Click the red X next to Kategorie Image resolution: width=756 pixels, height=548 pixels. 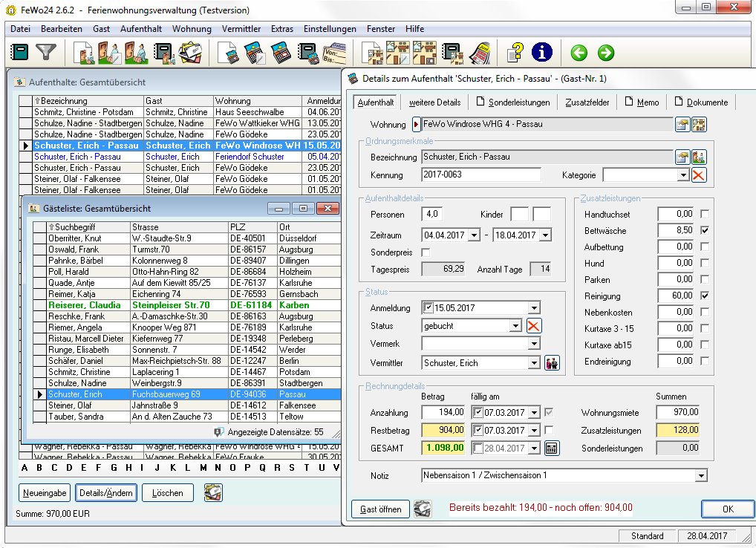point(699,175)
